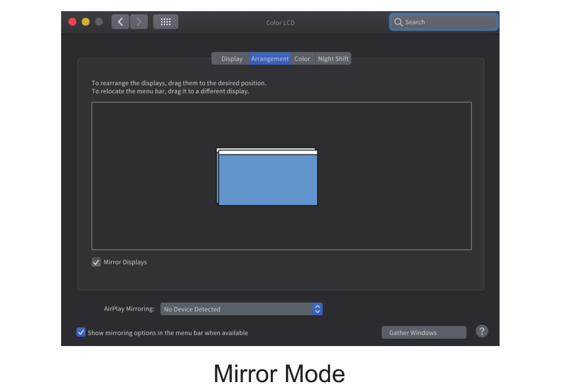Select the Arrangement tab
The image size is (562, 392).
click(269, 59)
